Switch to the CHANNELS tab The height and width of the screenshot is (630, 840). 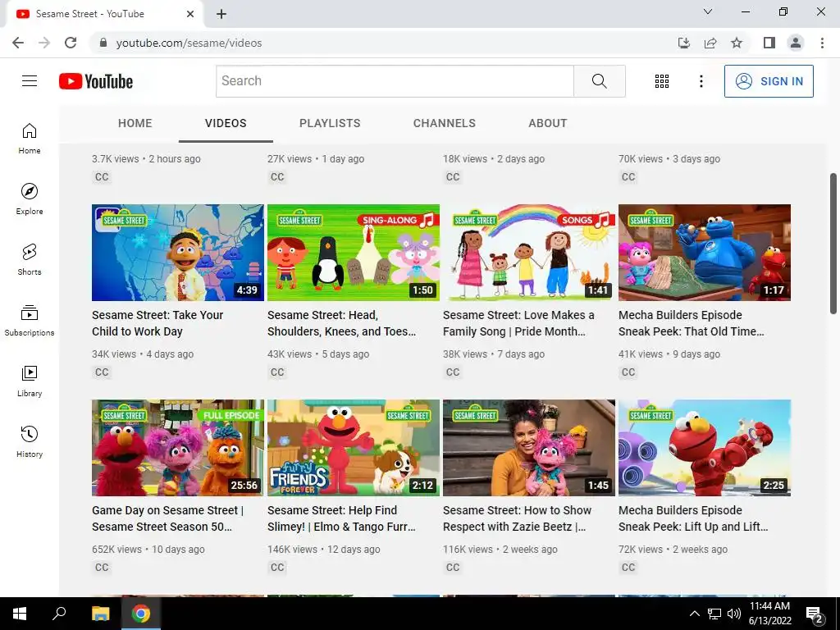(x=444, y=123)
